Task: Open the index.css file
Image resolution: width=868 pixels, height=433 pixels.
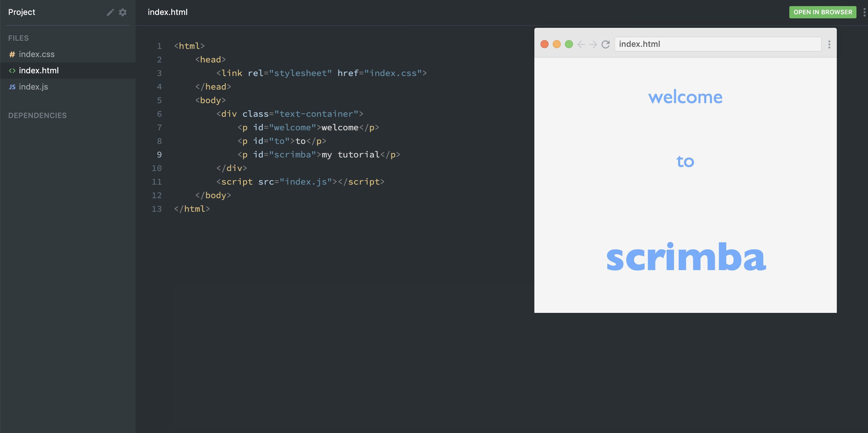Action: tap(68, 54)
